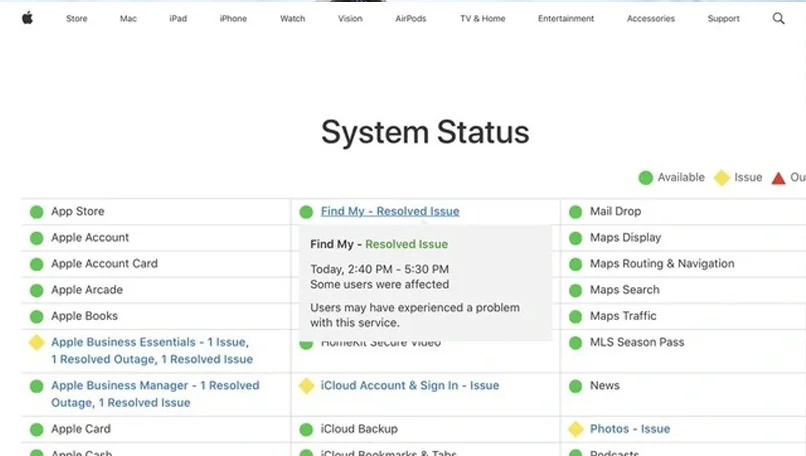Viewport: 806px width, 456px height.
Task: Click green status dot beside Find My
Action: pyautogui.click(x=306, y=212)
